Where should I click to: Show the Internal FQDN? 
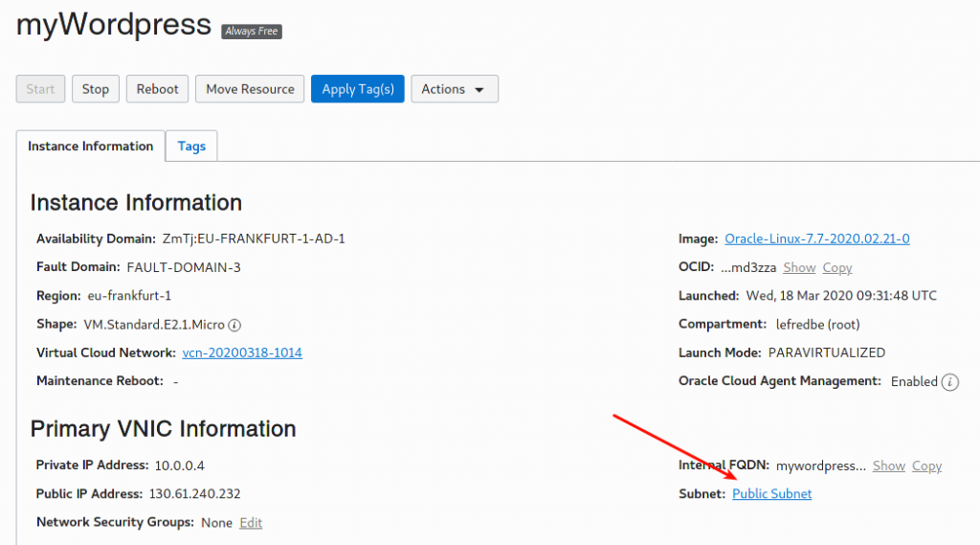889,466
